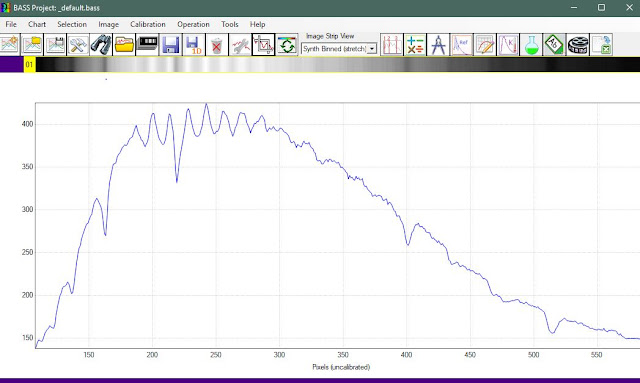The width and height of the screenshot is (640, 383).
Task: Toggle the Ab label tag icon
Action: point(555,45)
